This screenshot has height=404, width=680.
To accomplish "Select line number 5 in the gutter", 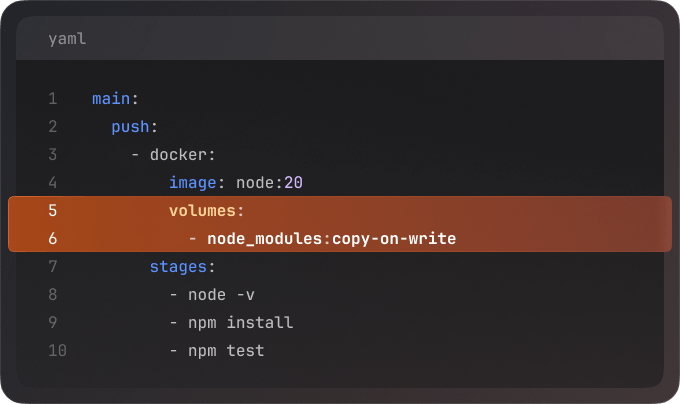I will click(52, 211).
